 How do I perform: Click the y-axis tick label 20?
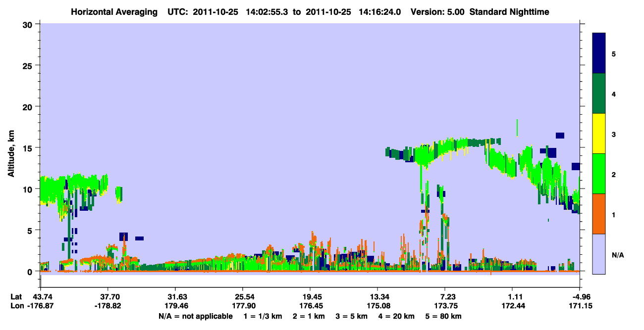[x=28, y=106]
